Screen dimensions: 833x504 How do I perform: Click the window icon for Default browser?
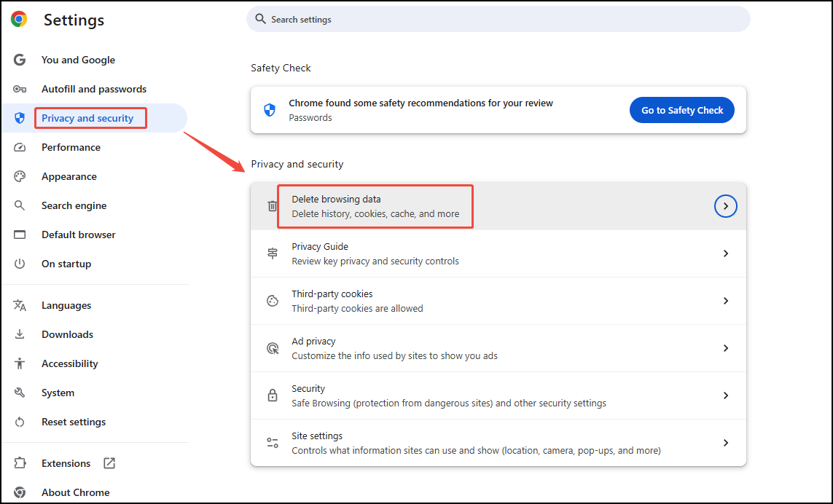(x=20, y=235)
